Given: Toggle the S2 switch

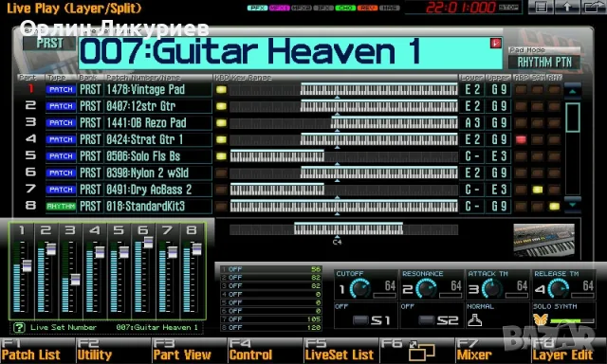Looking at the screenshot, I should 426,320.
